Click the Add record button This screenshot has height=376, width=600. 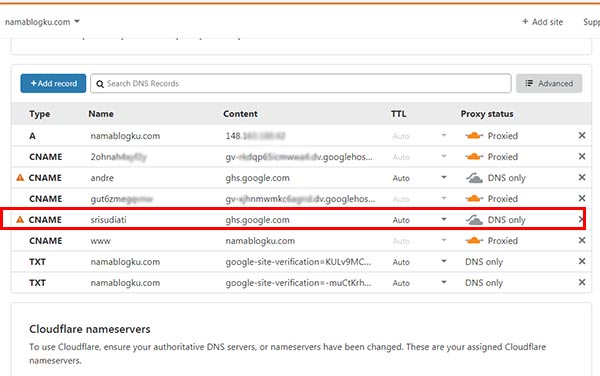(x=53, y=83)
